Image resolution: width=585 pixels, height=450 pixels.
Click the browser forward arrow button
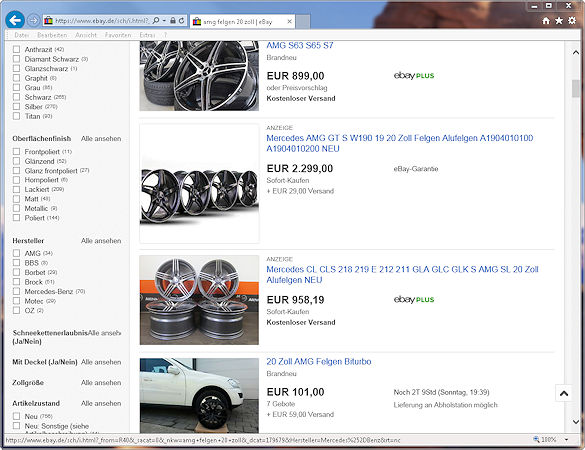(x=34, y=21)
